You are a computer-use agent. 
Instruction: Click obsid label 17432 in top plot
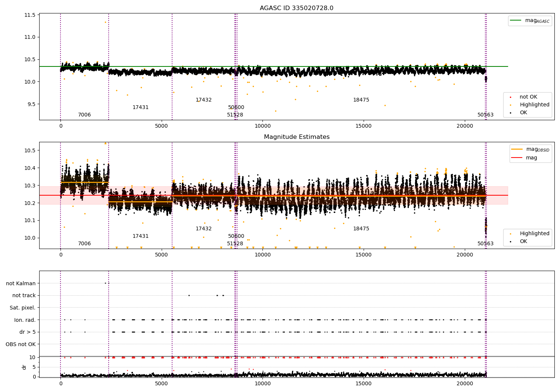pos(203,100)
